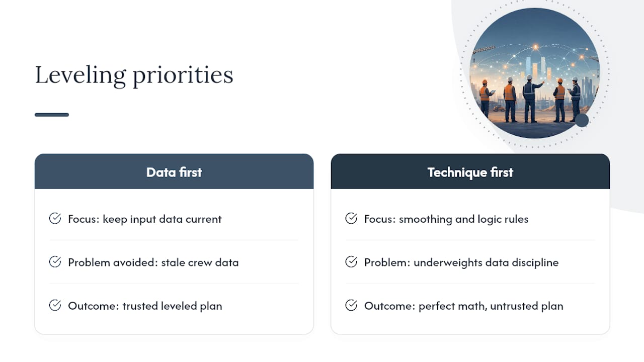Select text 'Problem avoided: stale crew data'
Screen dimensions: 644x362
click(x=153, y=262)
